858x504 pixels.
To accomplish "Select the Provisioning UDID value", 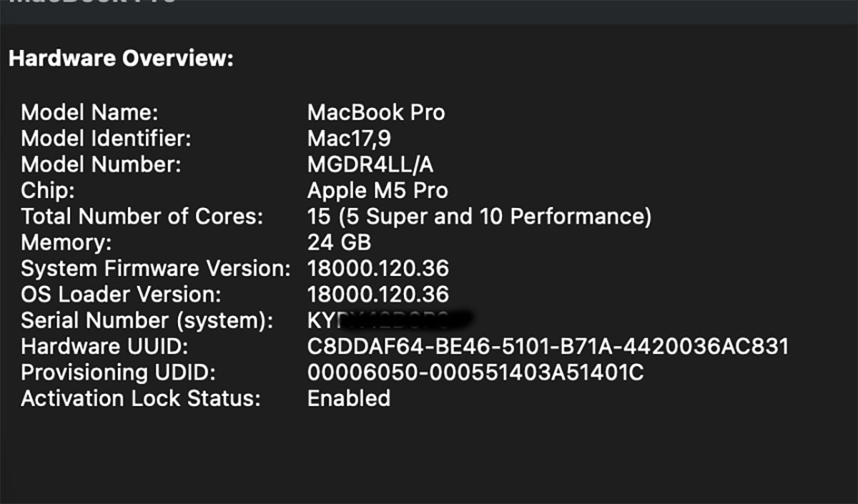I will (x=475, y=372).
